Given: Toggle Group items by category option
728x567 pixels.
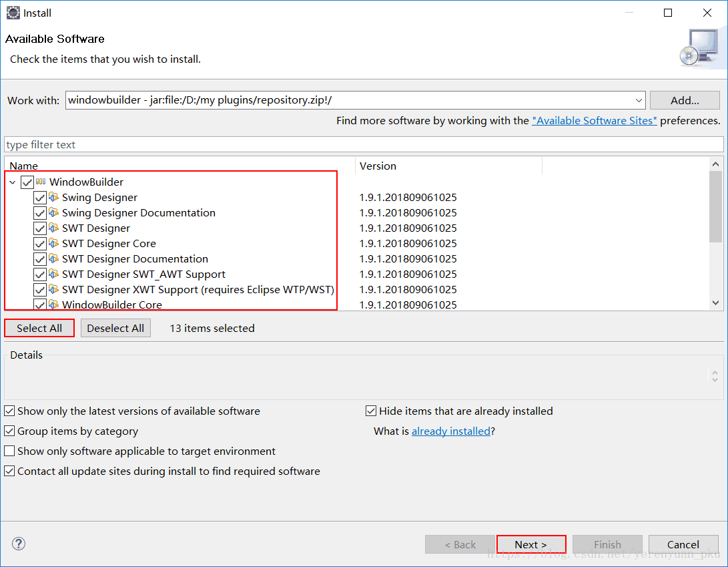Looking at the screenshot, I should pos(9,431).
